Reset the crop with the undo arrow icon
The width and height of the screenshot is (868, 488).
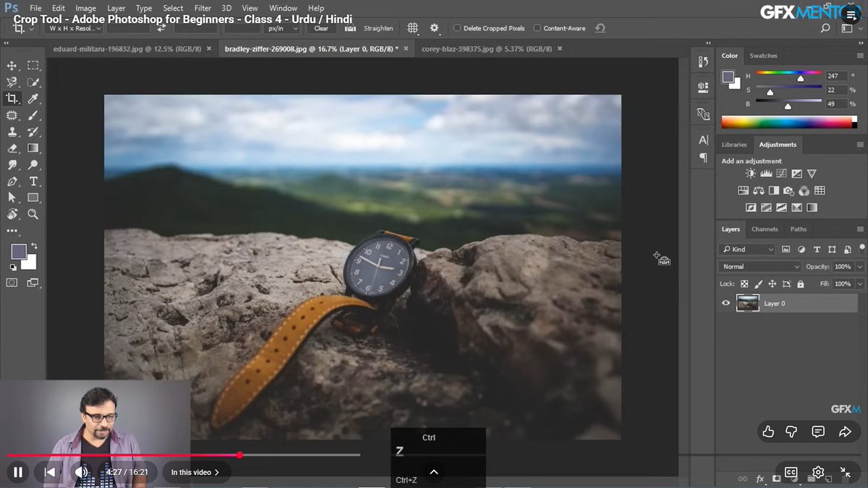(x=600, y=28)
